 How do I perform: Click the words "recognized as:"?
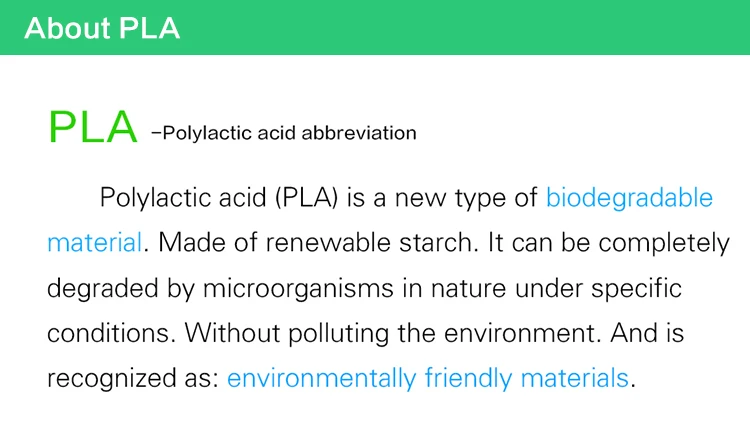132,378
